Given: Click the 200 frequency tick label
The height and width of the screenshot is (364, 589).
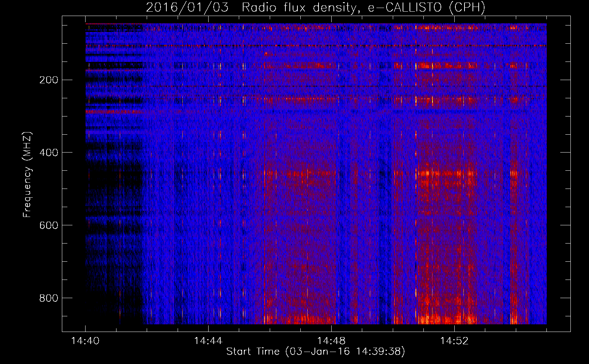Looking at the screenshot, I should (x=48, y=80).
